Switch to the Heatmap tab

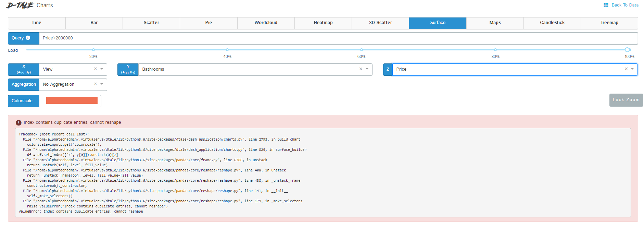[323, 23]
